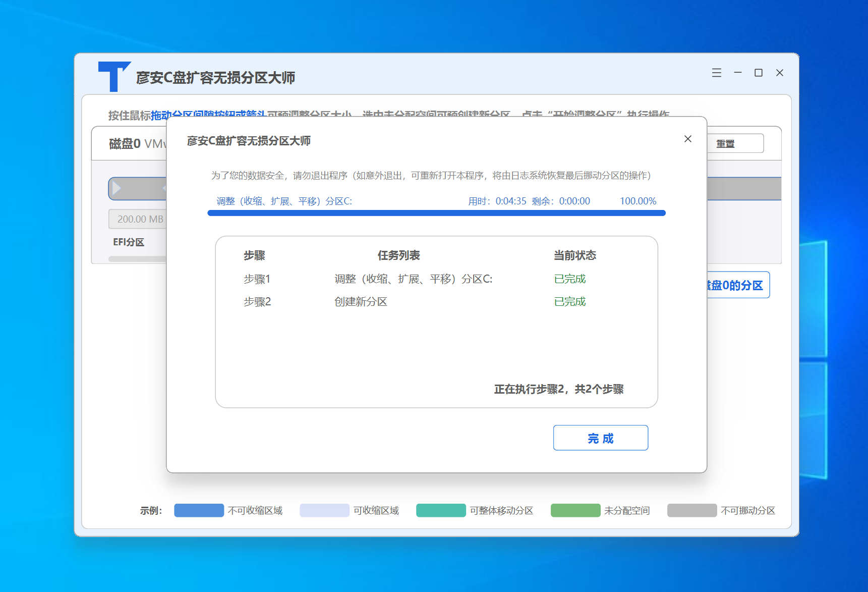Click the EFI分区 label
The width and height of the screenshot is (868, 592).
[x=129, y=242]
